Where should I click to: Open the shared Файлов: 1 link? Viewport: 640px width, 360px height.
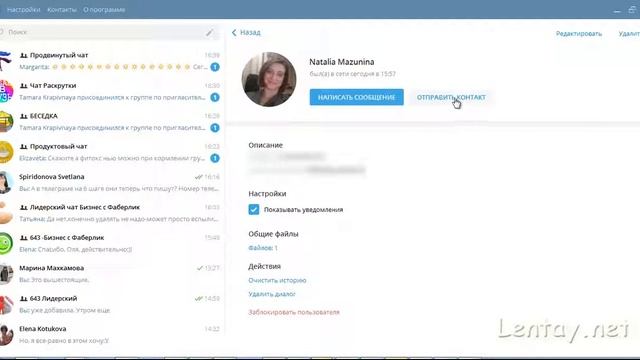coord(263,248)
